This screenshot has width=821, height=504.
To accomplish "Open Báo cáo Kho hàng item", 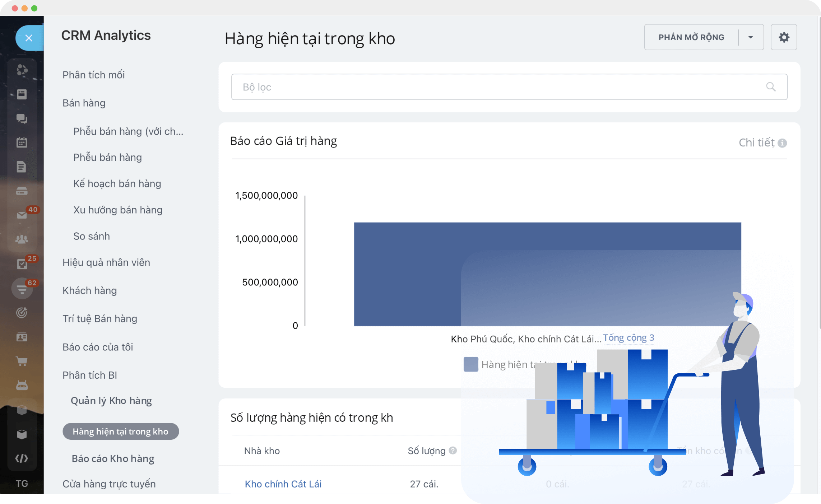I will [113, 459].
